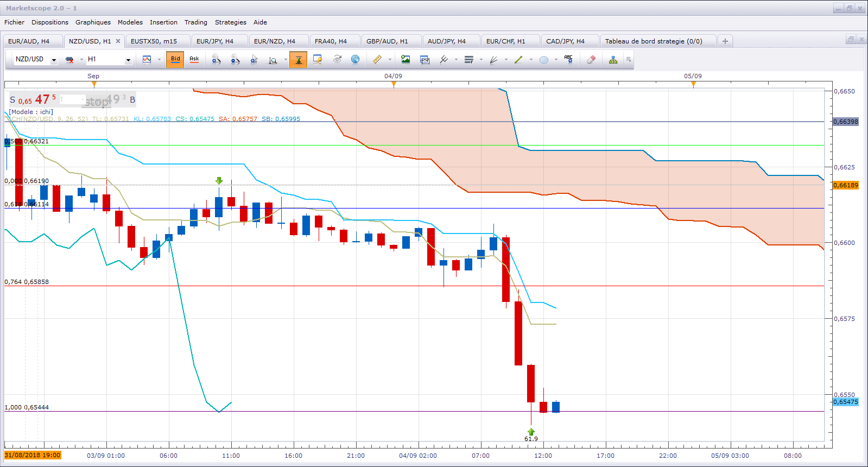Click the chart window with key icon
The width and height of the screenshot is (868, 467).
point(318,60)
